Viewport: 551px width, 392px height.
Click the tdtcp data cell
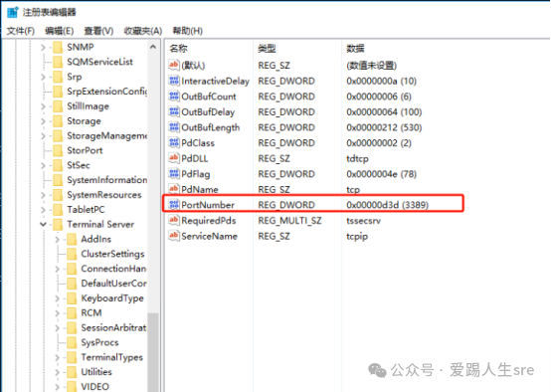point(357,158)
